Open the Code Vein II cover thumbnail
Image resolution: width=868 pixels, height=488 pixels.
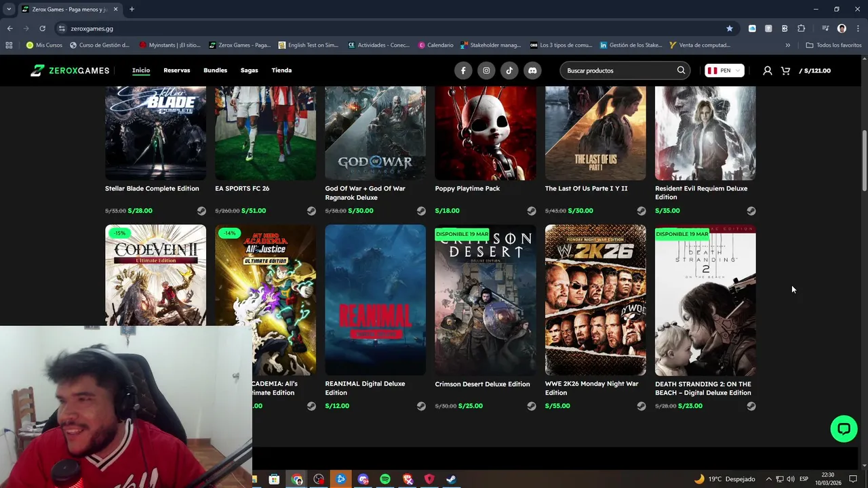point(155,275)
